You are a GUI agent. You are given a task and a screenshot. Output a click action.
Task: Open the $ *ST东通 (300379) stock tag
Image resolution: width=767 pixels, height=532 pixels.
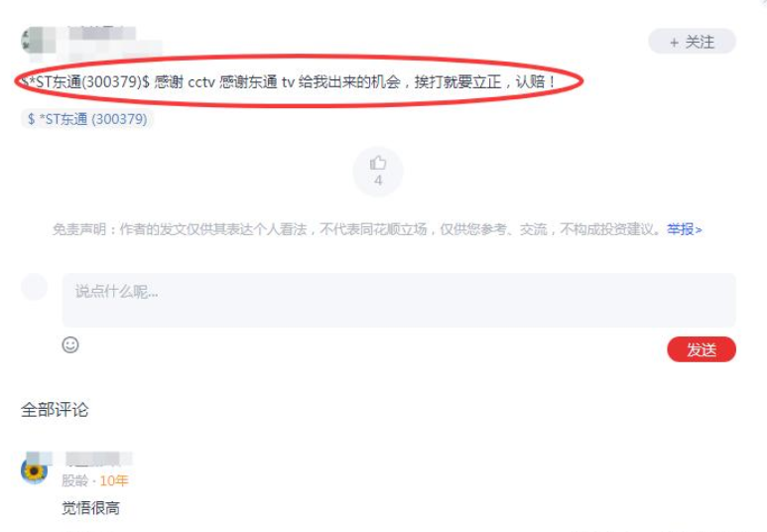pyautogui.click(x=87, y=119)
